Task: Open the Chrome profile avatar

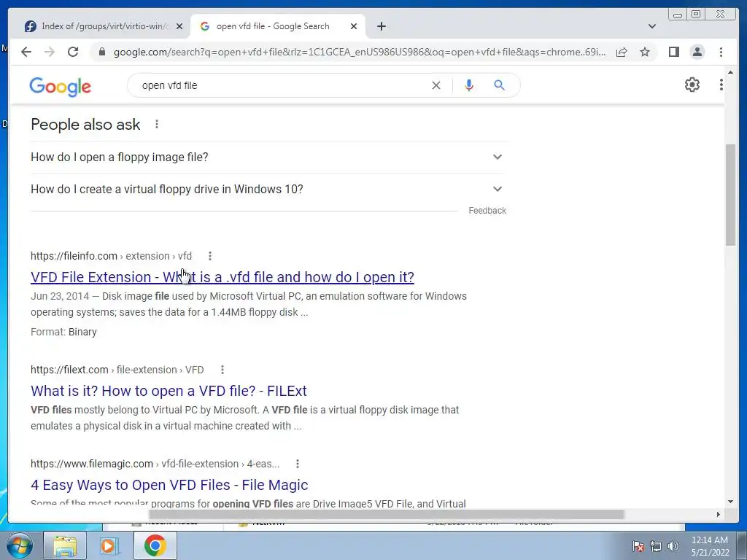Action: 697,52
